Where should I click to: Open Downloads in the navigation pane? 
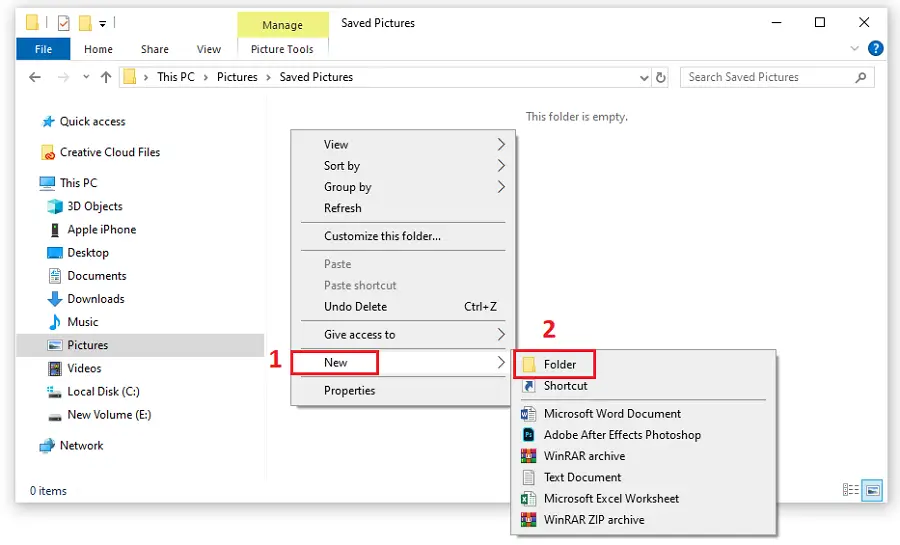pos(95,299)
